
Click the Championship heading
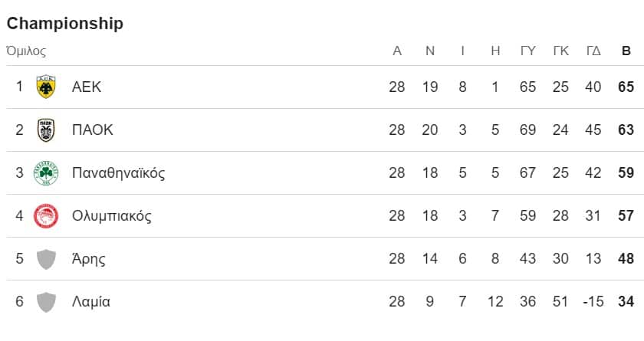click(65, 24)
